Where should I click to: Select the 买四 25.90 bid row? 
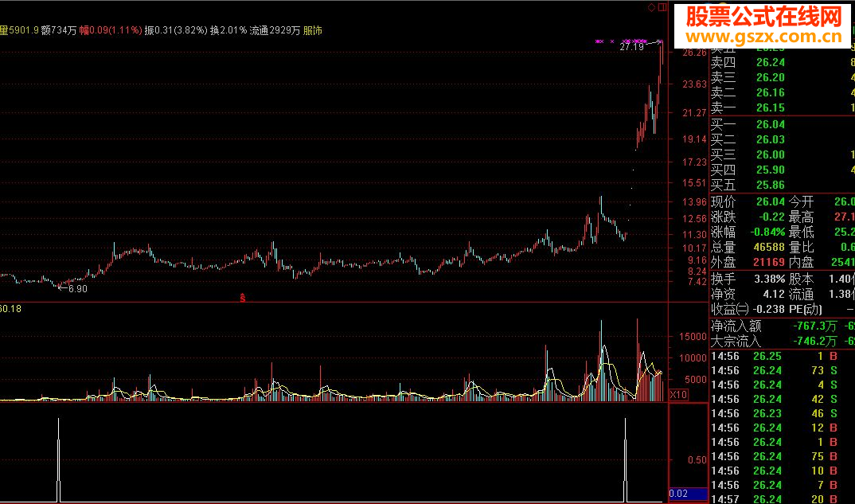click(x=782, y=170)
